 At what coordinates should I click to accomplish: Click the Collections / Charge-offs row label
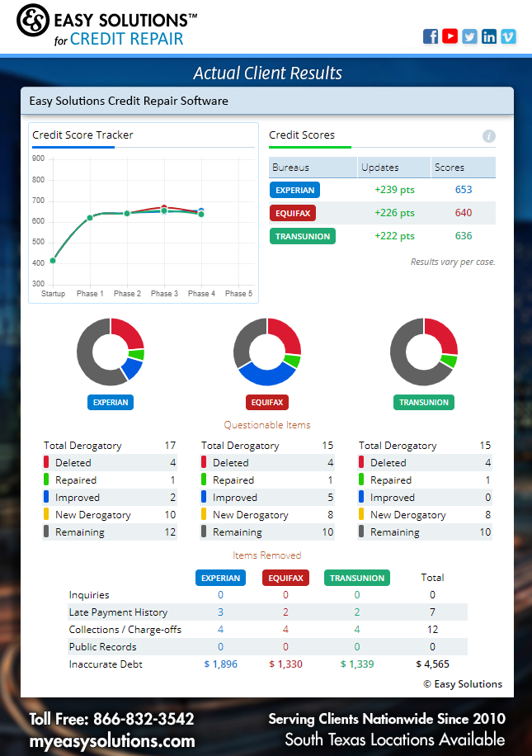coord(125,630)
